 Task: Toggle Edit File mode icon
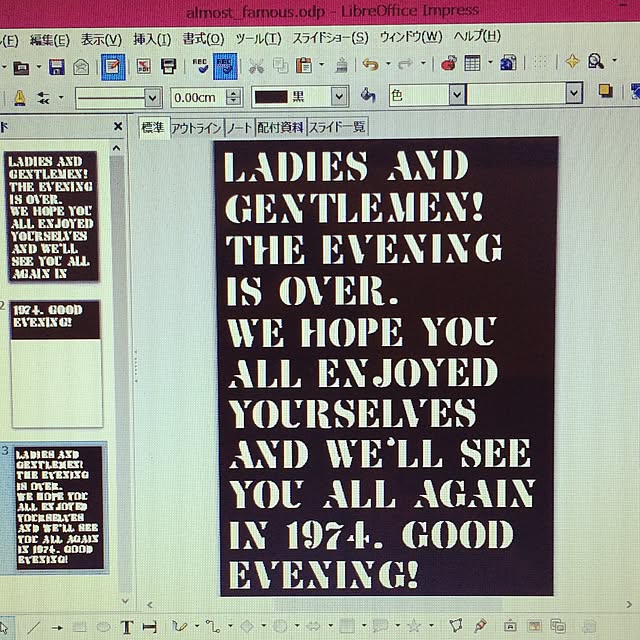point(113,66)
